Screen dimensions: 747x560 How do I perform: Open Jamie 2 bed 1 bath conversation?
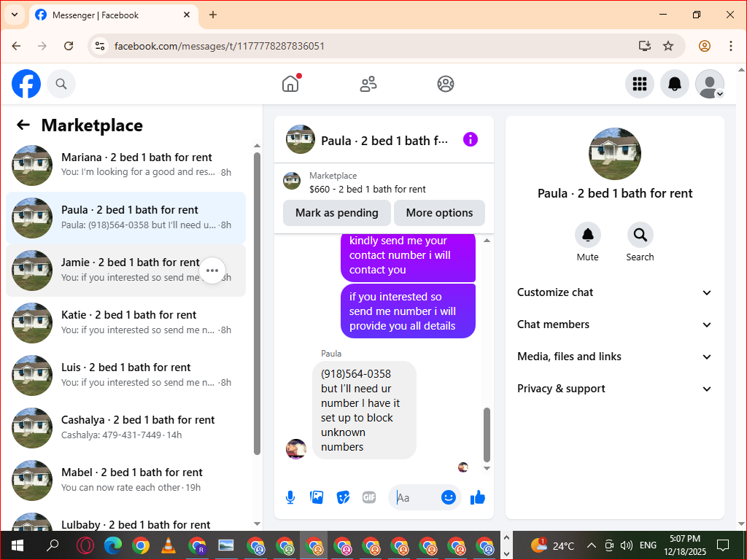125,271
